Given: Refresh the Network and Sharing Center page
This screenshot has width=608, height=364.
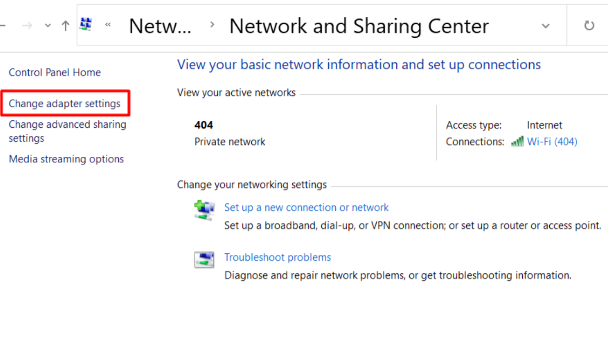Looking at the screenshot, I should pos(589,26).
